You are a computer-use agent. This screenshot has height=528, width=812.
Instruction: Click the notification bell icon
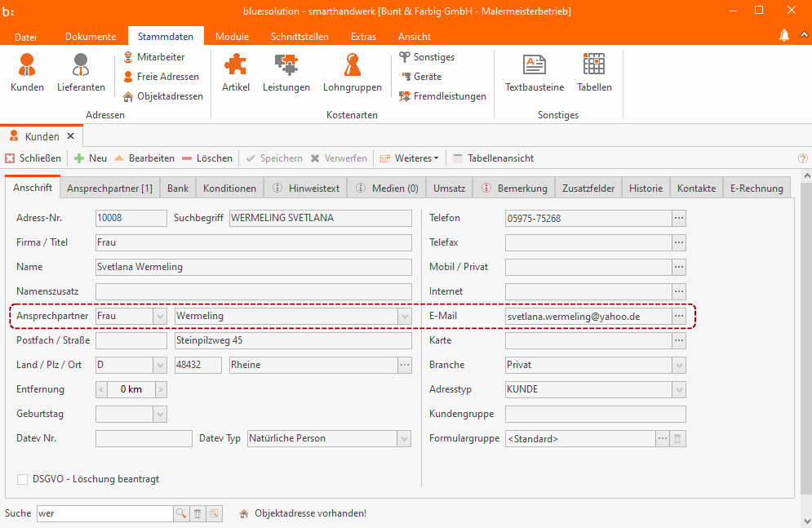[784, 35]
